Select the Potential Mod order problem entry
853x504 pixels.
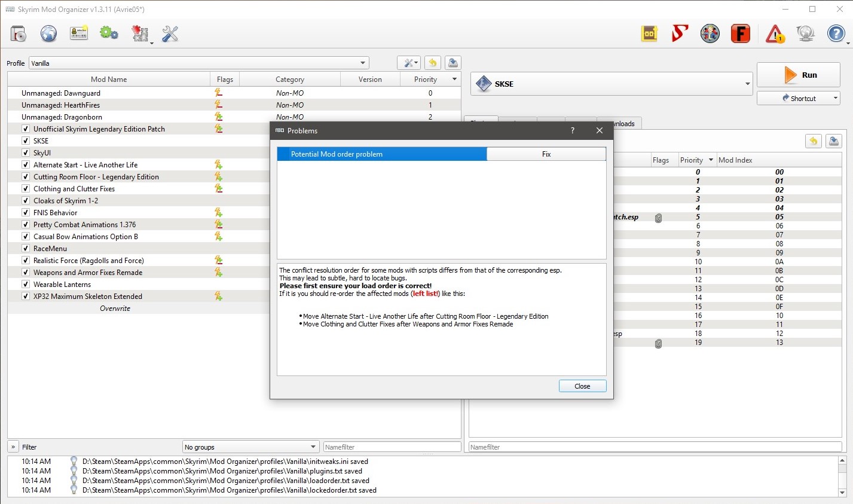[382, 154]
